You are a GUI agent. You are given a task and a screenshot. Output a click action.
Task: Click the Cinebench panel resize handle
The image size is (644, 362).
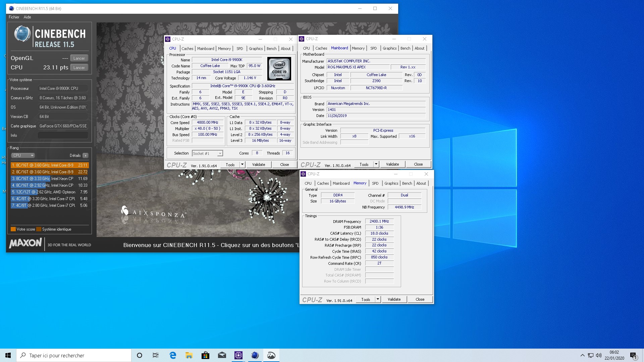click(94, 137)
